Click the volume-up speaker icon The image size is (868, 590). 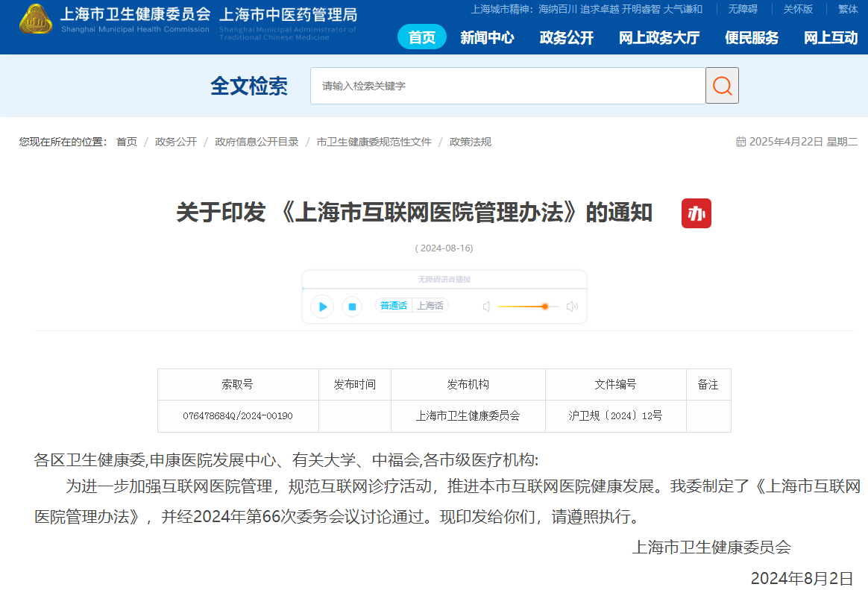[x=572, y=307]
